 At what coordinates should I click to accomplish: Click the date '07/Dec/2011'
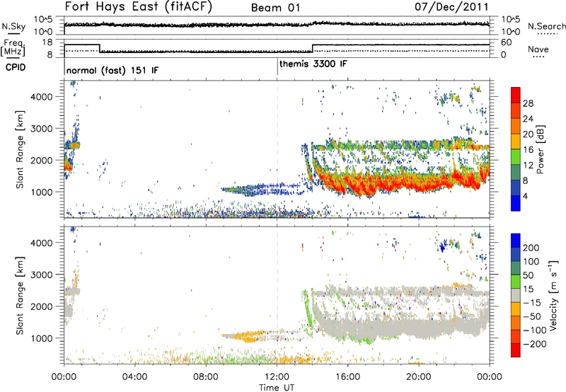(451, 6)
